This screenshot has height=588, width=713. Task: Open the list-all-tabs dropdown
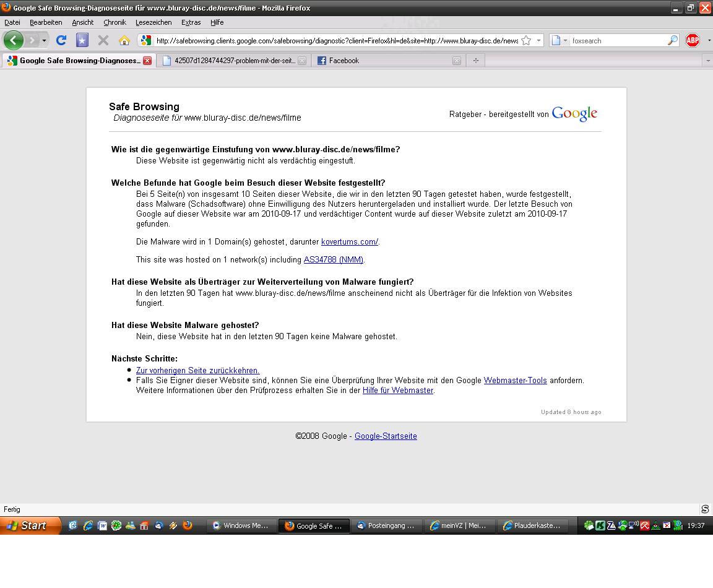coord(708,61)
